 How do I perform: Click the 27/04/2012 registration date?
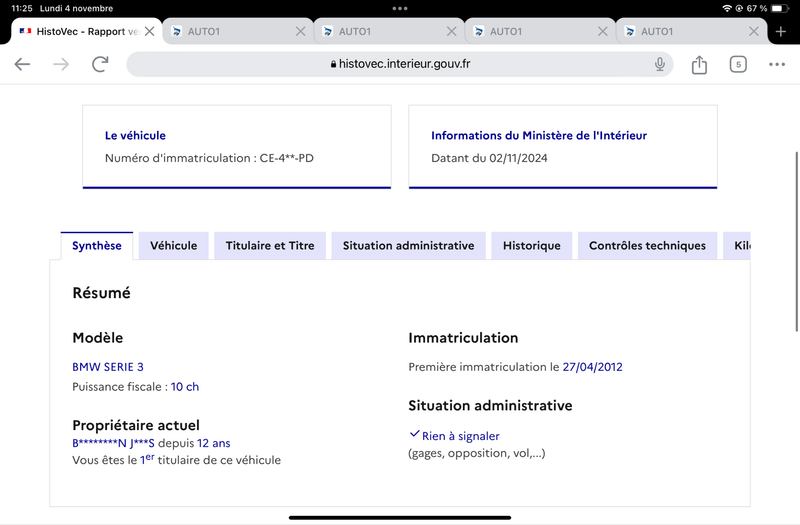[592, 367]
